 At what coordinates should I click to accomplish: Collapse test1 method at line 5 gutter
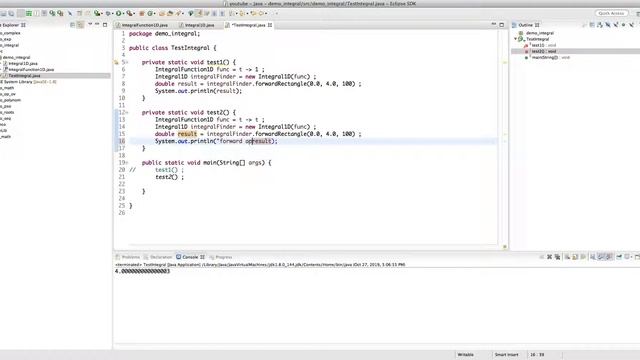(x=127, y=62)
